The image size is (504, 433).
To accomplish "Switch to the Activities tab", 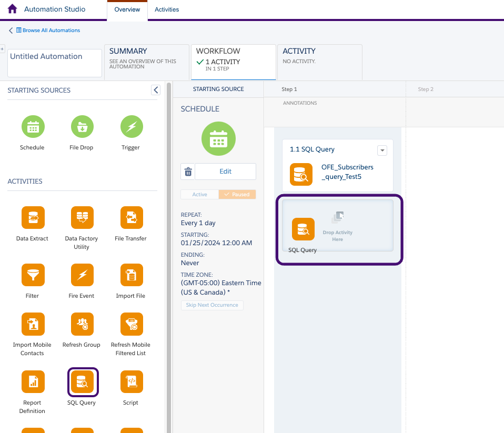I will (x=167, y=9).
